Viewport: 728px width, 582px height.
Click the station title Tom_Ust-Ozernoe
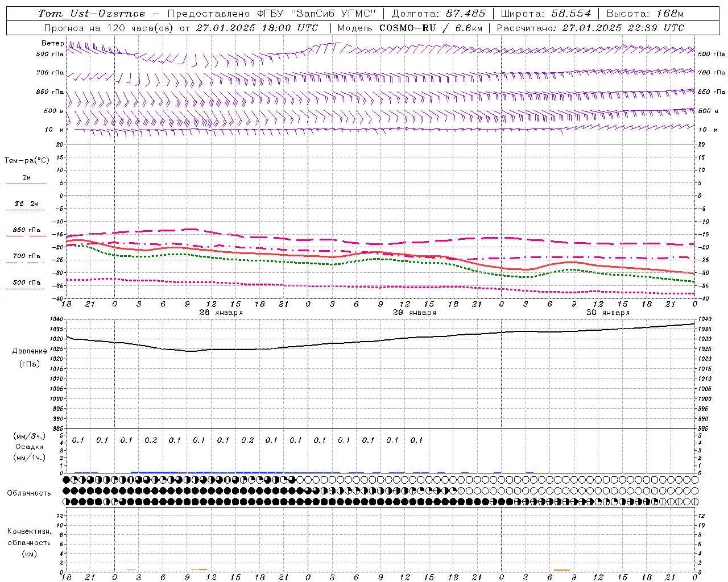(x=92, y=14)
